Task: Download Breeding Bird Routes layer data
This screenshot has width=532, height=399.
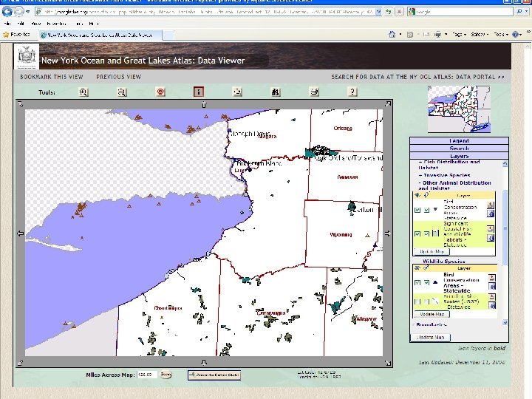Action: tap(492, 297)
